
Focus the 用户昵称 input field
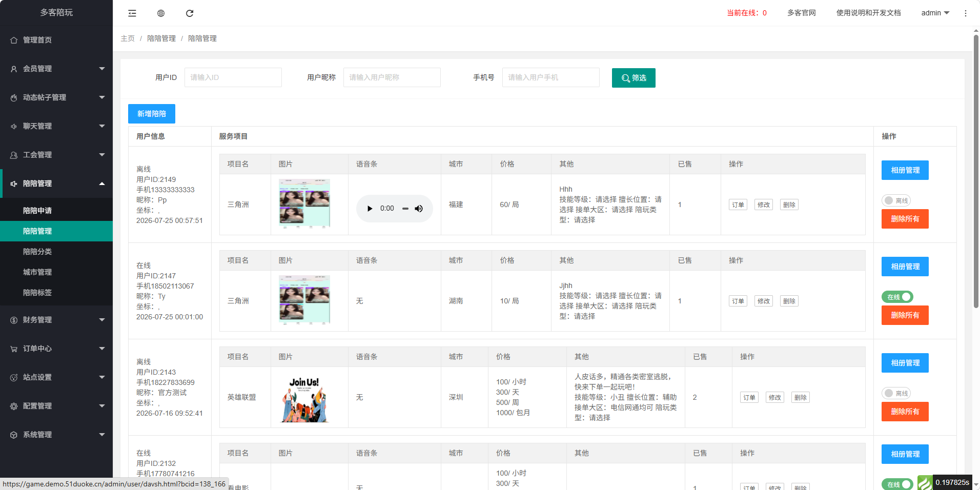[392, 77]
